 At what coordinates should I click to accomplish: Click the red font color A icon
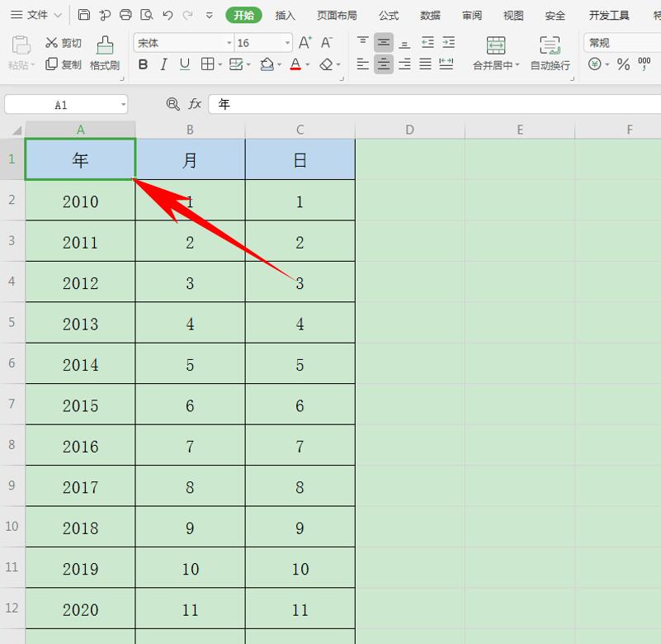pos(295,64)
